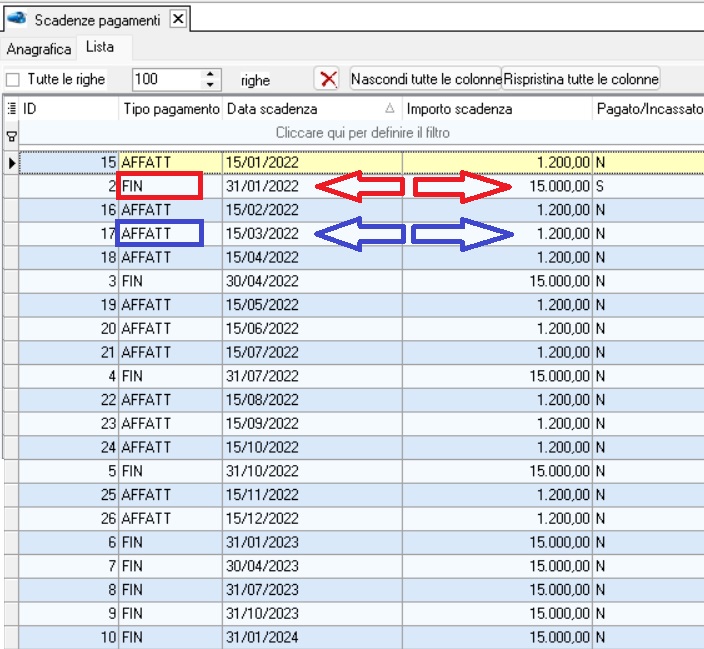Close the Scadenze pagamenti tab

point(178,19)
